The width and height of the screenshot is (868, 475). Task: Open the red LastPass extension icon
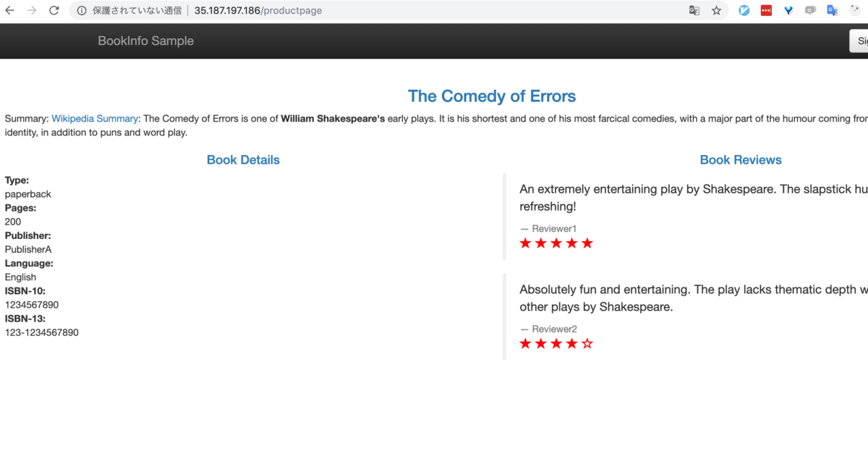[x=766, y=11]
